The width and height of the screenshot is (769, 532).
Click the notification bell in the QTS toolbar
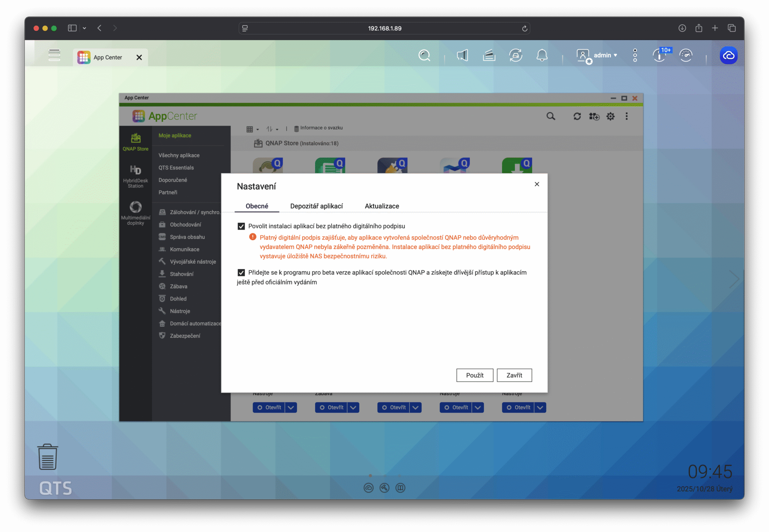542,55
